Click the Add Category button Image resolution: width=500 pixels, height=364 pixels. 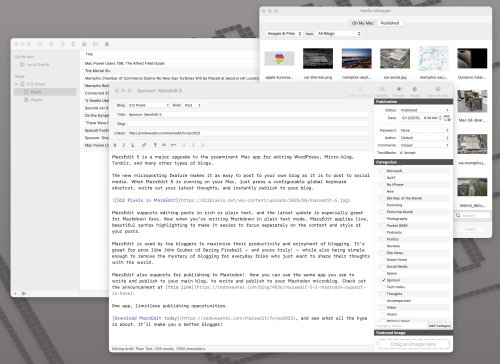coord(439,326)
